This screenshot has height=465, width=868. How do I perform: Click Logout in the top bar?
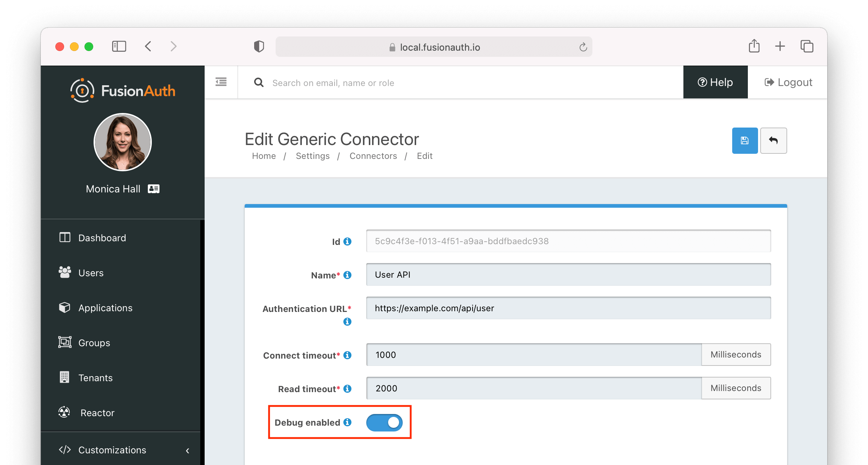coord(788,82)
